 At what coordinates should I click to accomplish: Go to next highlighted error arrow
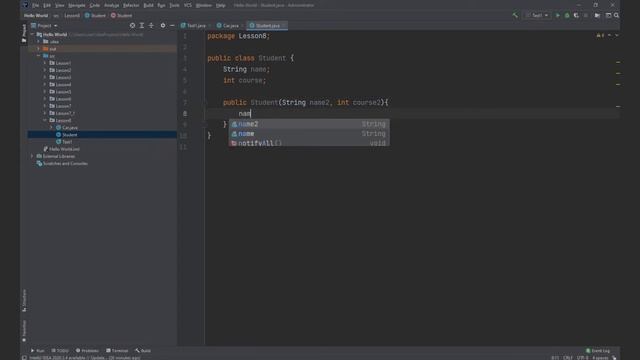pos(617,36)
